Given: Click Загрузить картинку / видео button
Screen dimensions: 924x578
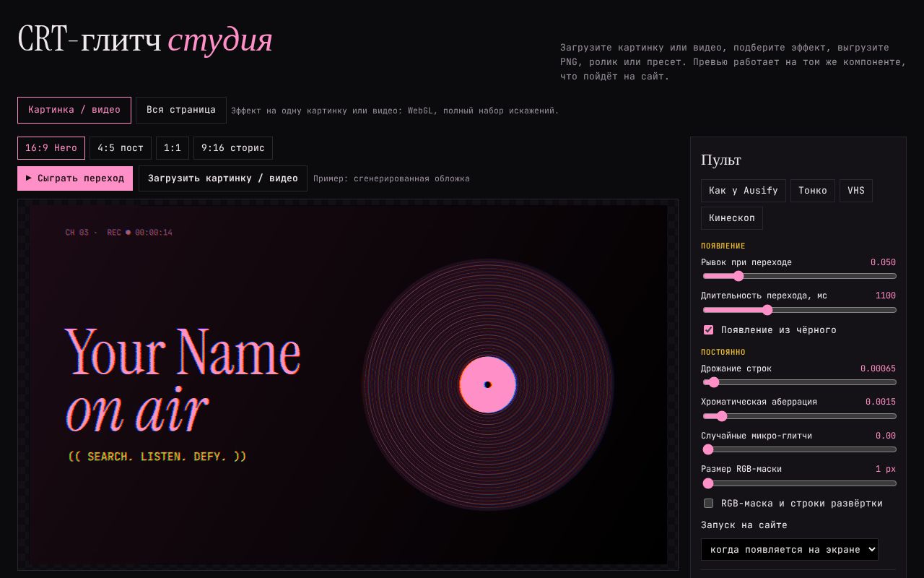Looking at the screenshot, I should pos(223,178).
